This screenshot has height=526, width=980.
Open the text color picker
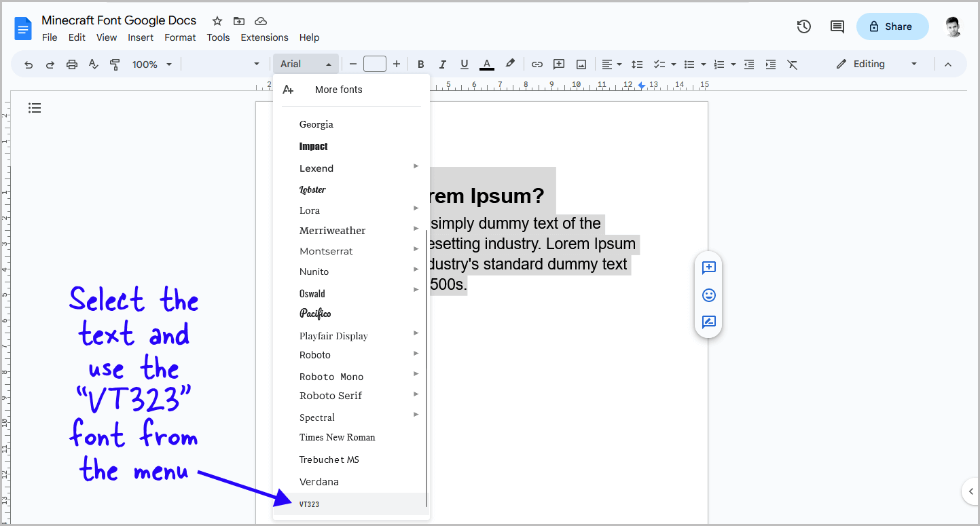coord(487,64)
